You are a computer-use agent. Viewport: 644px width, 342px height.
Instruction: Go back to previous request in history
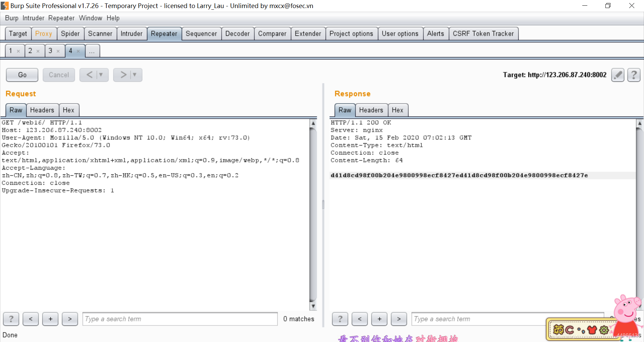[89, 75]
